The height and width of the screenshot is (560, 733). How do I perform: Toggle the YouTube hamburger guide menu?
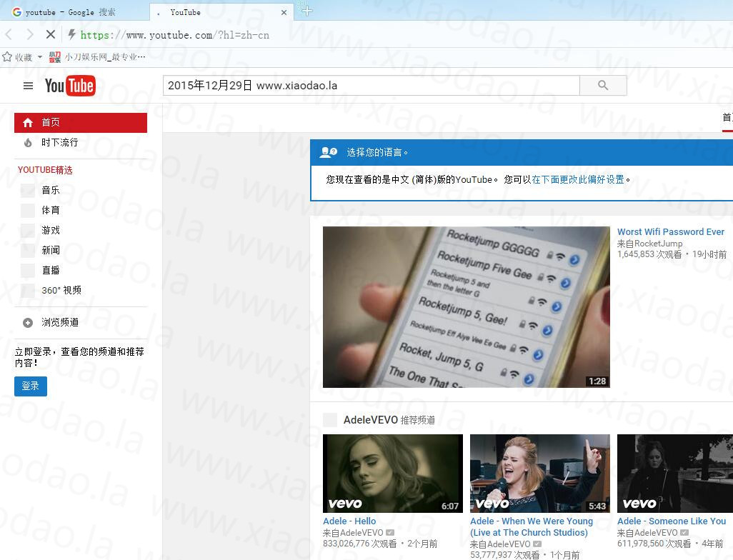28,86
